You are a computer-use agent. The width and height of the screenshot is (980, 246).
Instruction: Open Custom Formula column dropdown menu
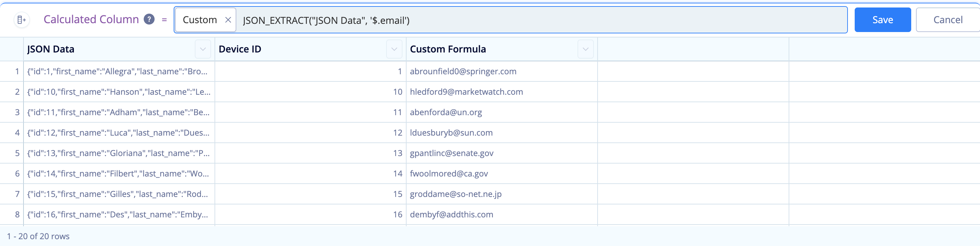tap(585, 49)
